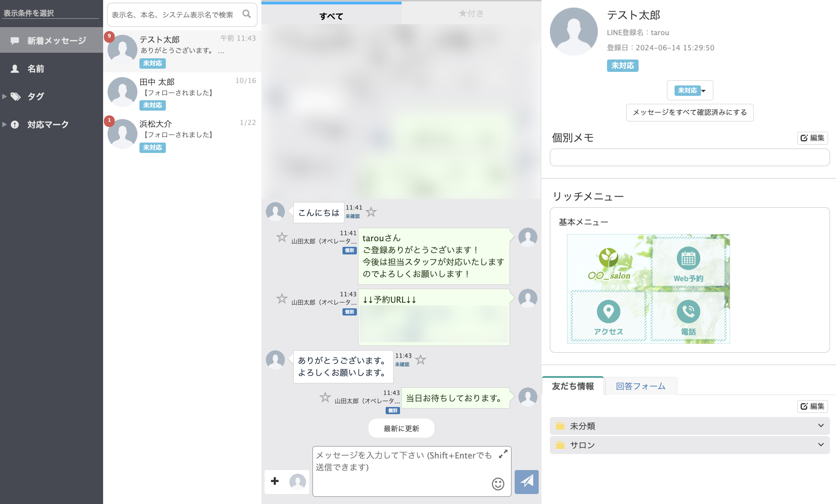Open the 回答フォーム tab
836x504 pixels.
click(640, 386)
